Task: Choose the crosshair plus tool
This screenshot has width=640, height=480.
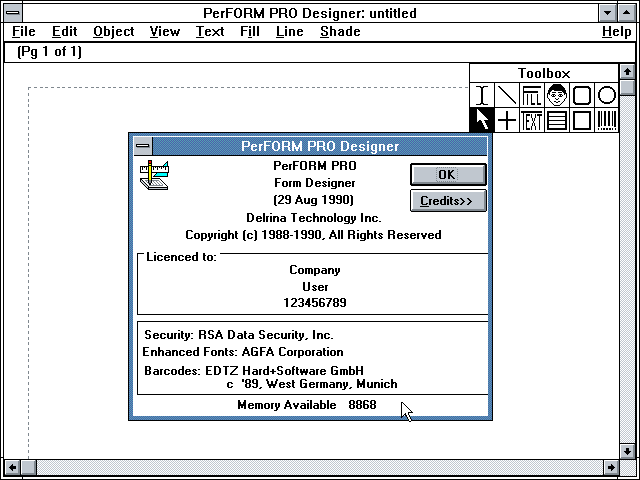Action: tap(507, 120)
